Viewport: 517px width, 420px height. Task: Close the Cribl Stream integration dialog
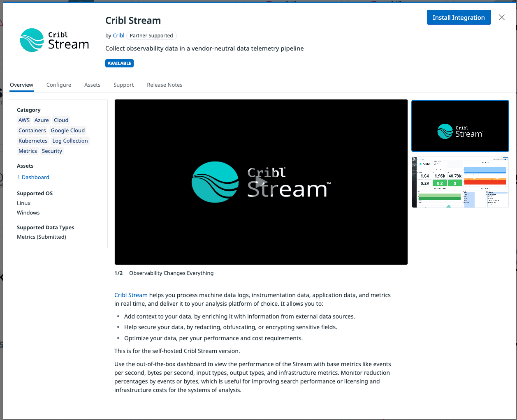[x=502, y=17]
